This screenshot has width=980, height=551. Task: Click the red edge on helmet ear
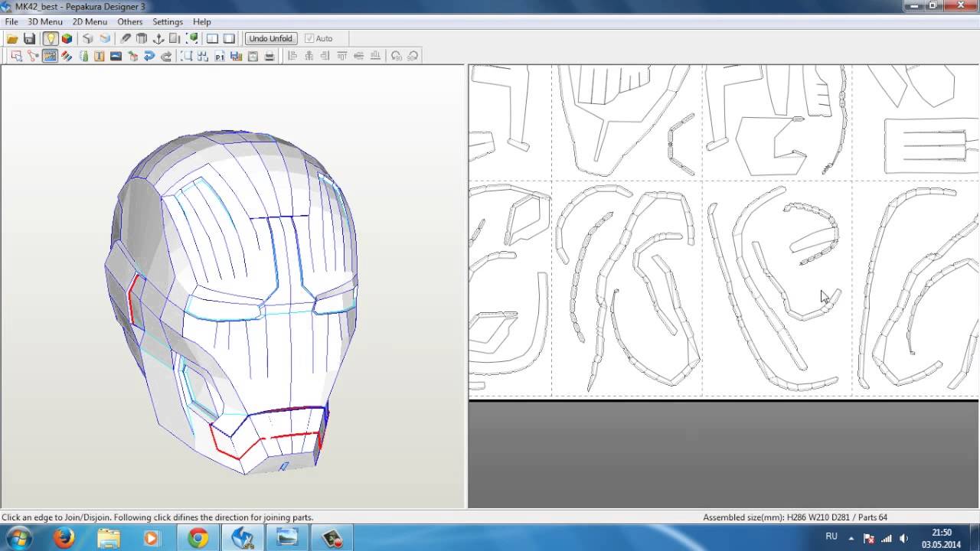pos(132,298)
